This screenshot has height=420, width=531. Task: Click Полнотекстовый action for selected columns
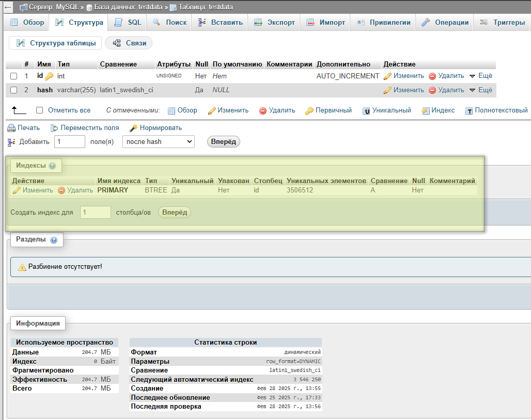(496, 110)
